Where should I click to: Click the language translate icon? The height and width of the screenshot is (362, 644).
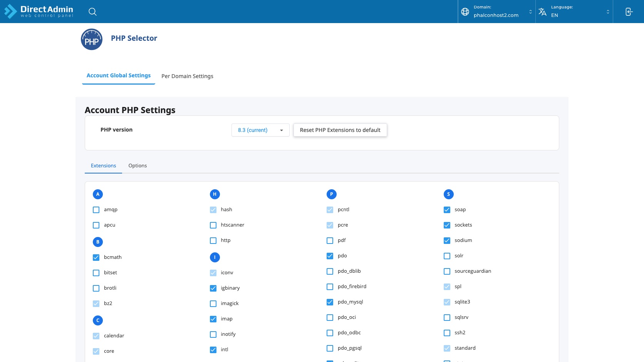(x=542, y=12)
